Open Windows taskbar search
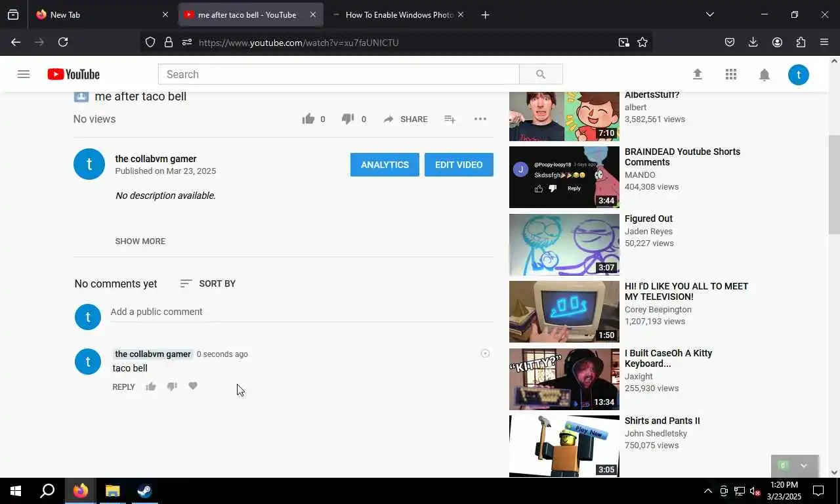This screenshot has height=504, width=840. point(47,491)
